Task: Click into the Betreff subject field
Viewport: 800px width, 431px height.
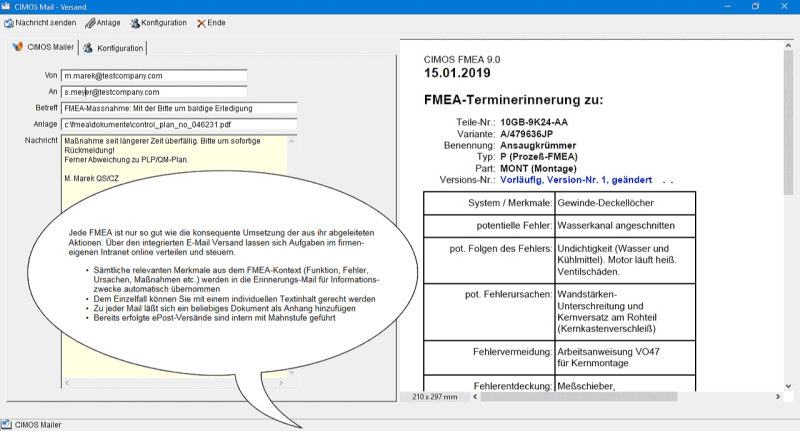Action: (x=178, y=108)
